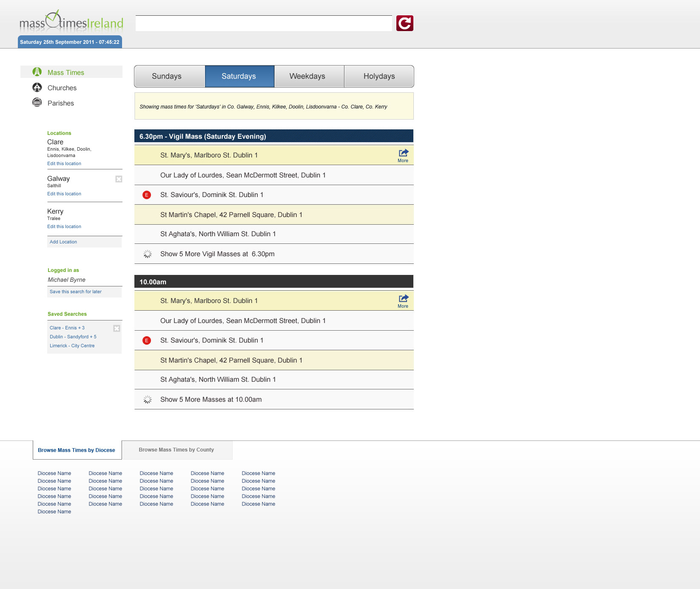This screenshot has width=700, height=589.
Task: Click Add Location link
Action: click(x=63, y=242)
